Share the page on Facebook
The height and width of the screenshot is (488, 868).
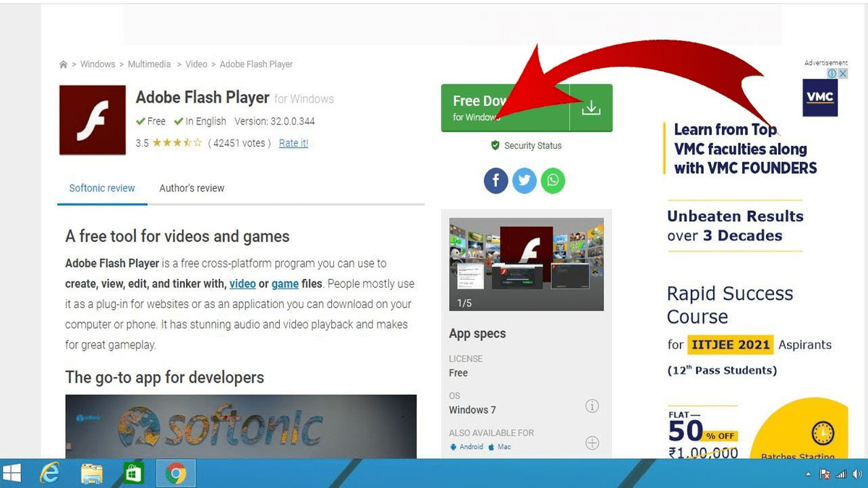tap(495, 180)
